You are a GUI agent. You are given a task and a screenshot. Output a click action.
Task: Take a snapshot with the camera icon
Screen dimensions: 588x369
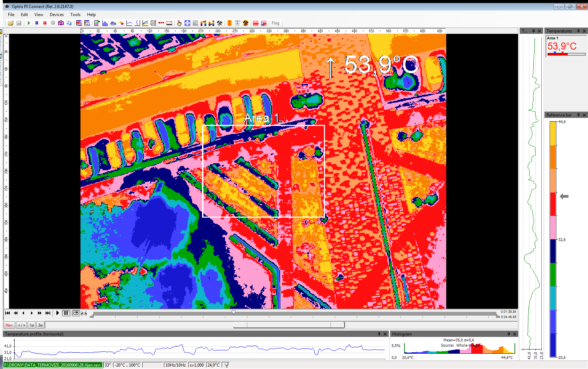point(61,23)
